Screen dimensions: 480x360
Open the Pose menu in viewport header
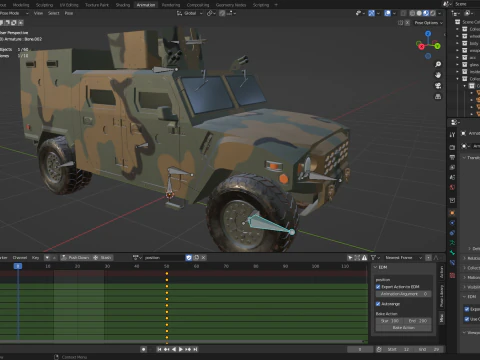point(69,13)
